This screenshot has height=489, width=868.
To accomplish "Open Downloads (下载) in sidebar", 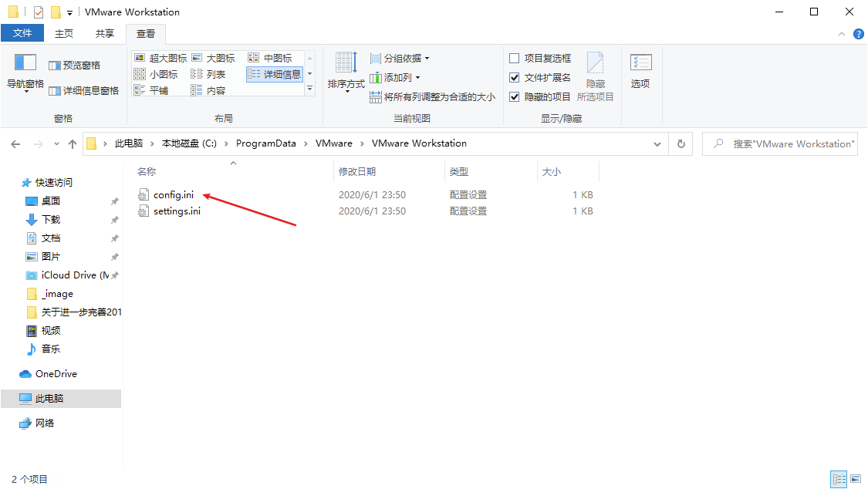I will 50,220.
